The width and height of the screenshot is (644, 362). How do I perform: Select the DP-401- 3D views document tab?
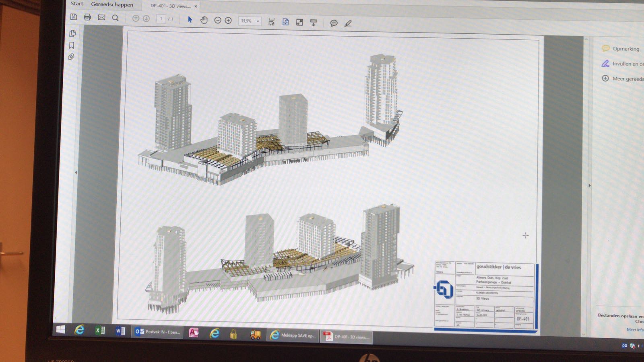click(171, 6)
